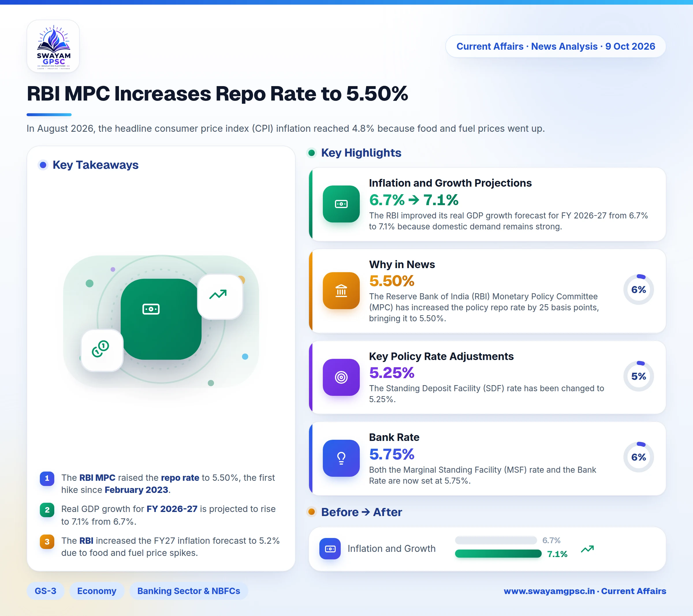Image resolution: width=693 pixels, height=616 pixels.
Task: Click the 5% ring in Key Policy Rate card
Action: 638,376
